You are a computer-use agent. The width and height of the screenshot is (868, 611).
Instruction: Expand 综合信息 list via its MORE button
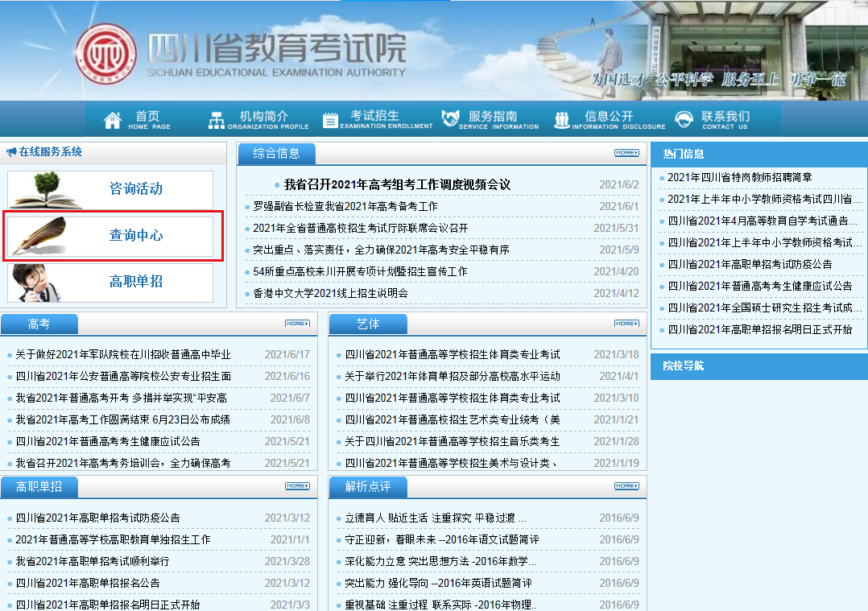[626, 153]
